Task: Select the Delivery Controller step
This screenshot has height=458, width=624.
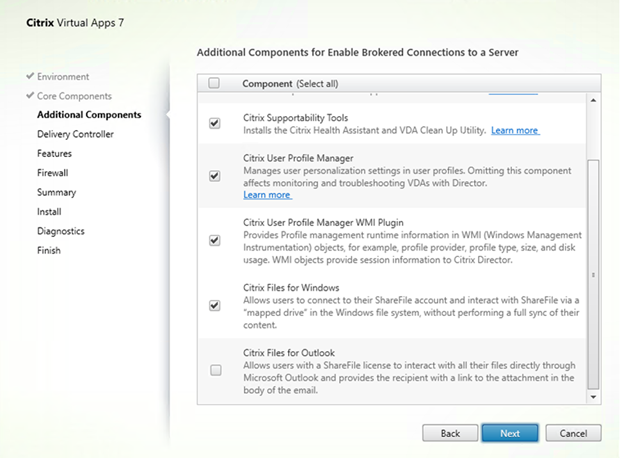Action: 75,134
